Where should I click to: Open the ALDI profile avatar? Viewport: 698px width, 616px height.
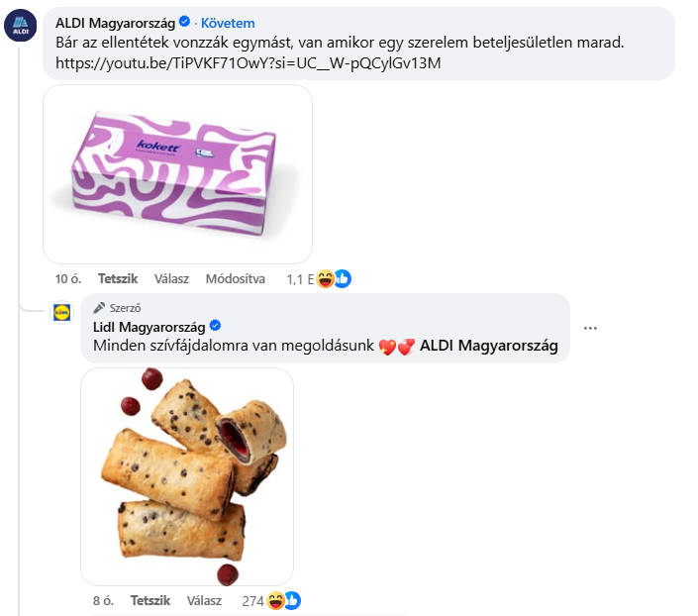pyautogui.click(x=21, y=26)
